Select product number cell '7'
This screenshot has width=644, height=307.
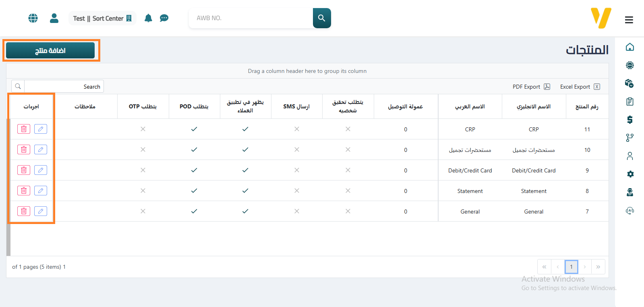click(587, 212)
